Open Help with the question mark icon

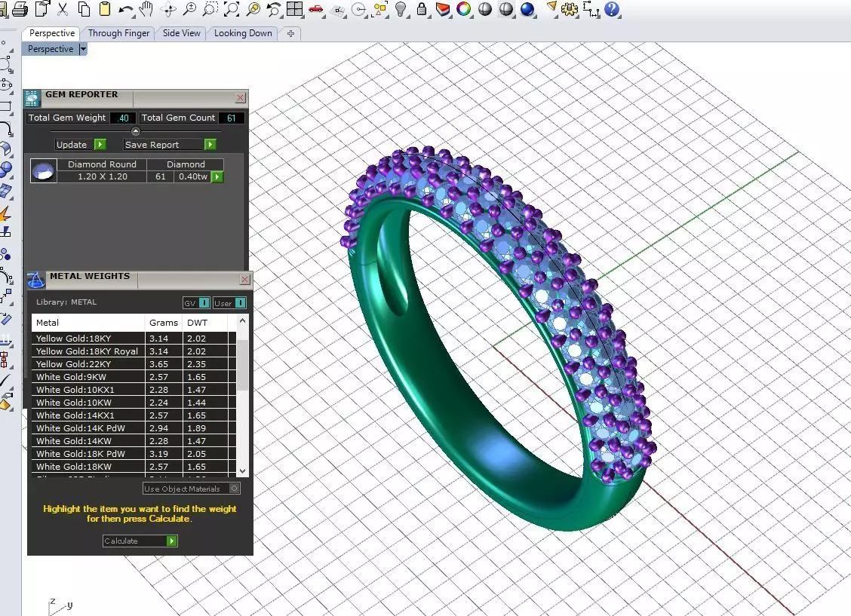coord(612,9)
